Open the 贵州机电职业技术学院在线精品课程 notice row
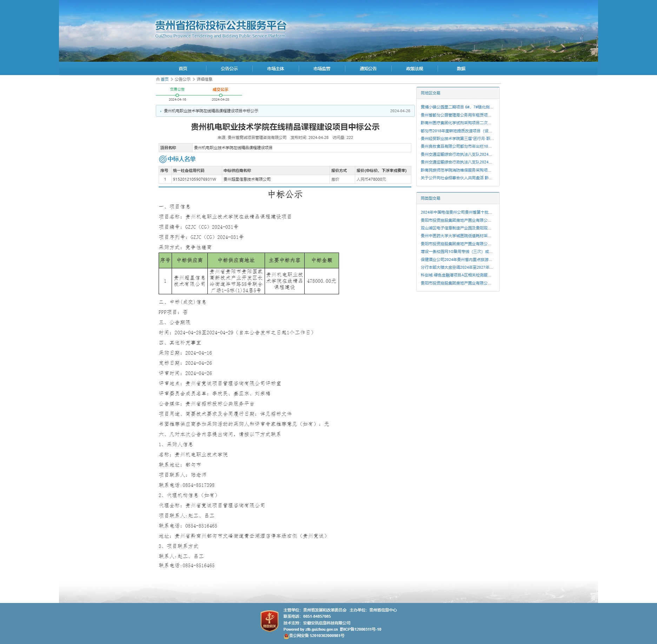The height and width of the screenshot is (644, 657). pyautogui.click(x=285, y=111)
